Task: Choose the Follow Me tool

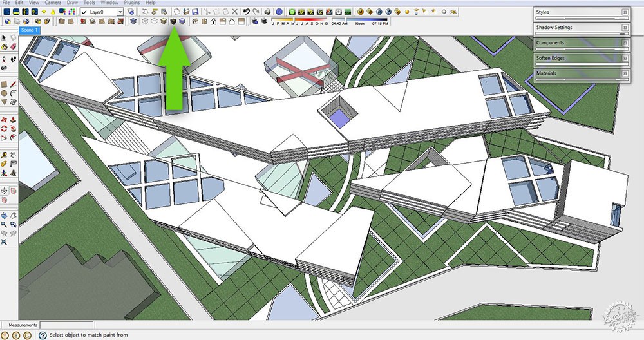Action: tap(13, 129)
